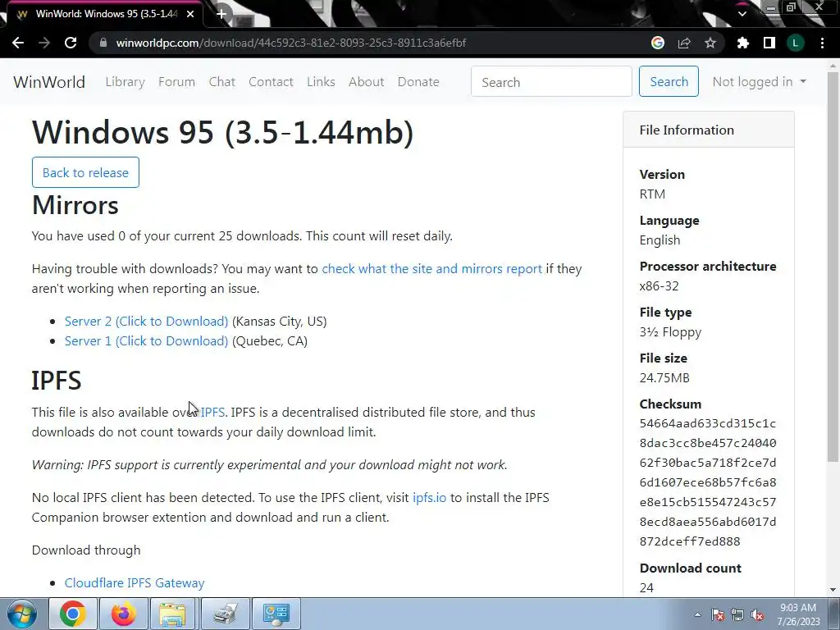The width and height of the screenshot is (840, 630).
Task: Visit the ipfs.io link
Action: click(429, 498)
